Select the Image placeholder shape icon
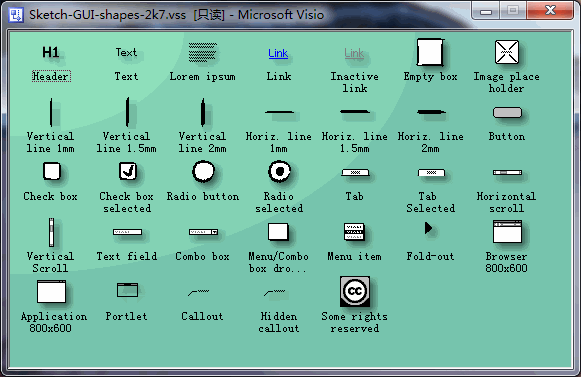The height and width of the screenshot is (377, 581). coord(507,52)
